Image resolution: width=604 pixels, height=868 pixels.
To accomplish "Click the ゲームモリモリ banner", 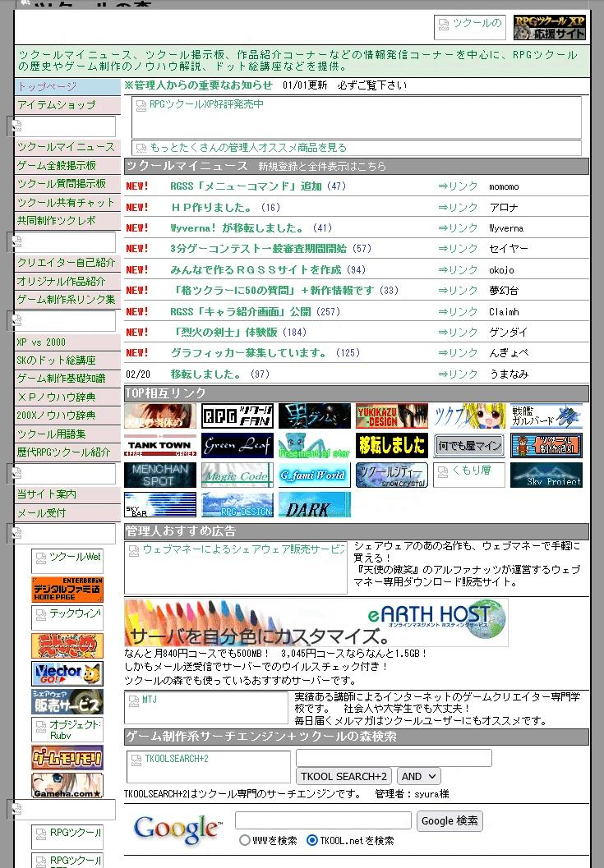I will click(x=67, y=758).
